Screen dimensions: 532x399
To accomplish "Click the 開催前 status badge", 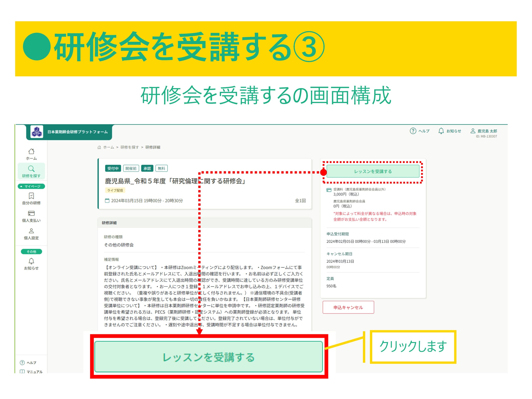I will click(131, 168).
